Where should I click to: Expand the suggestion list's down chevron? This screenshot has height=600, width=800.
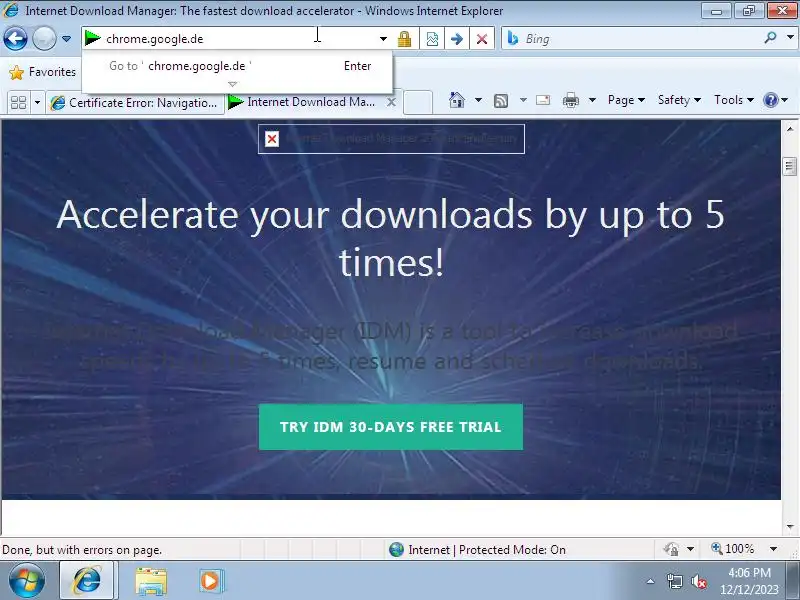pos(233,84)
